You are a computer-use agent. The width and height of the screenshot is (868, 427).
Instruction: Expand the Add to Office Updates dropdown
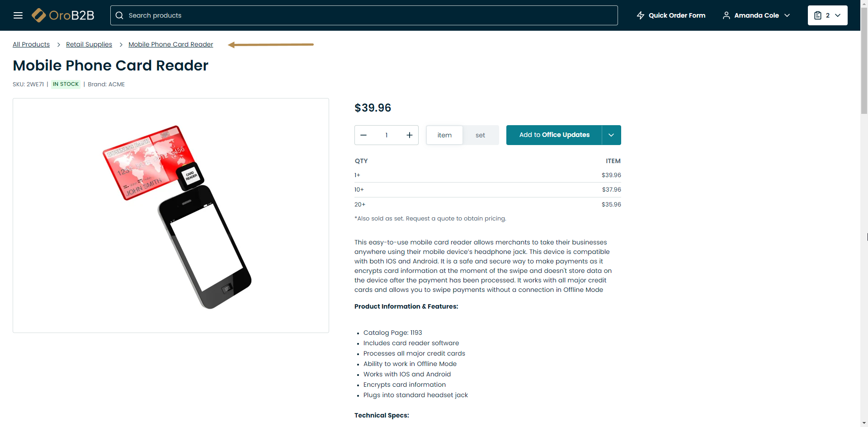(x=611, y=135)
